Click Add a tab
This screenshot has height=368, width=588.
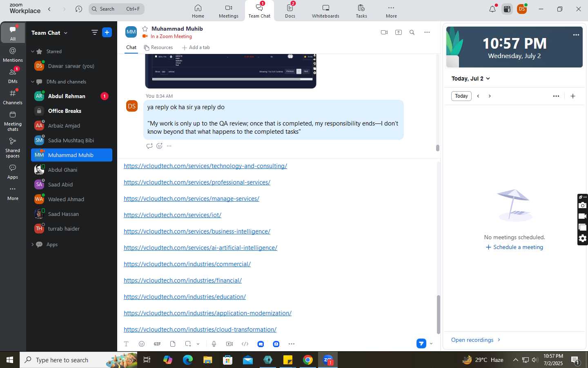click(196, 47)
